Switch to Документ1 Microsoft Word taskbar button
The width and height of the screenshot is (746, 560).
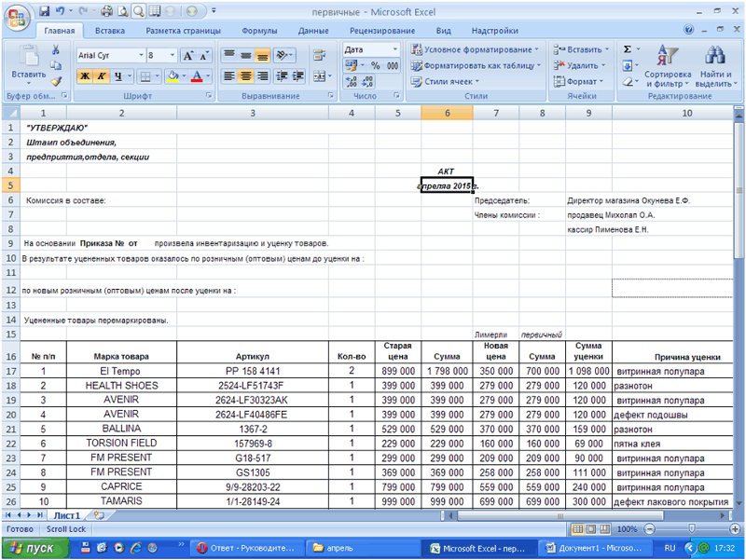pyautogui.click(x=595, y=548)
